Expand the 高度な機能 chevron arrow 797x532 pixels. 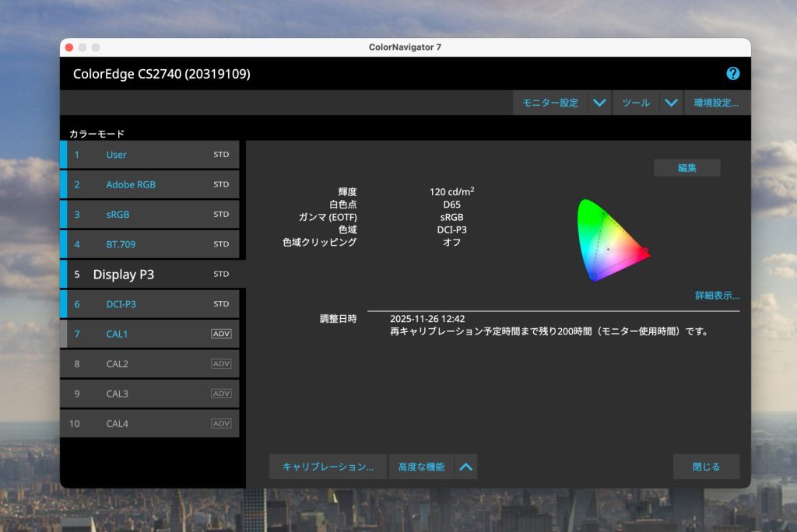tap(465, 467)
